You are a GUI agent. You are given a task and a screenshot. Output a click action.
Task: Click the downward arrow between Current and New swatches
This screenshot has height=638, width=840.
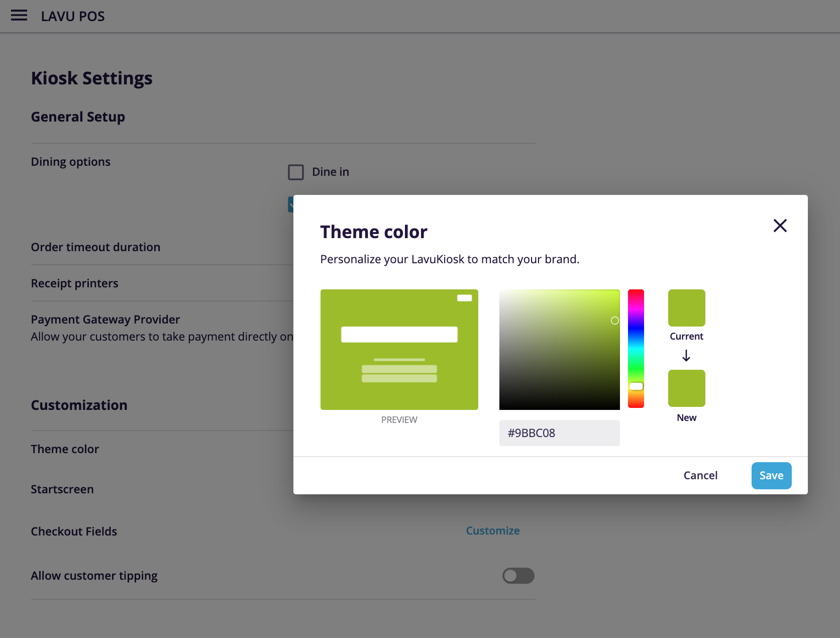[686, 356]
